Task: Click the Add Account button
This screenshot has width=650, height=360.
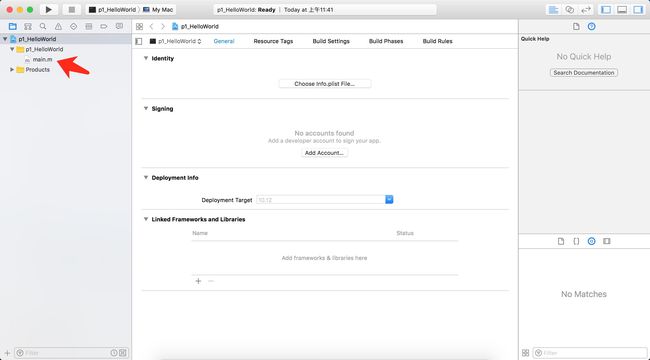Action: 324,153
